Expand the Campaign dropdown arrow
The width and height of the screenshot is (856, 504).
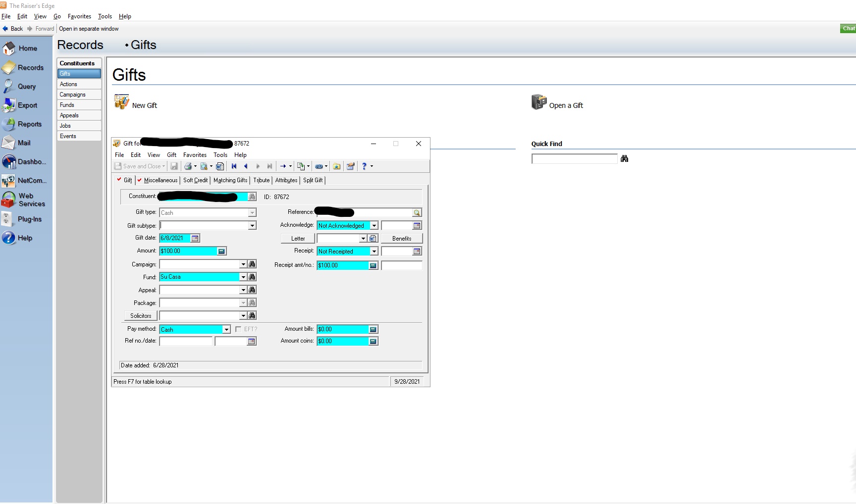click(243, 264)
